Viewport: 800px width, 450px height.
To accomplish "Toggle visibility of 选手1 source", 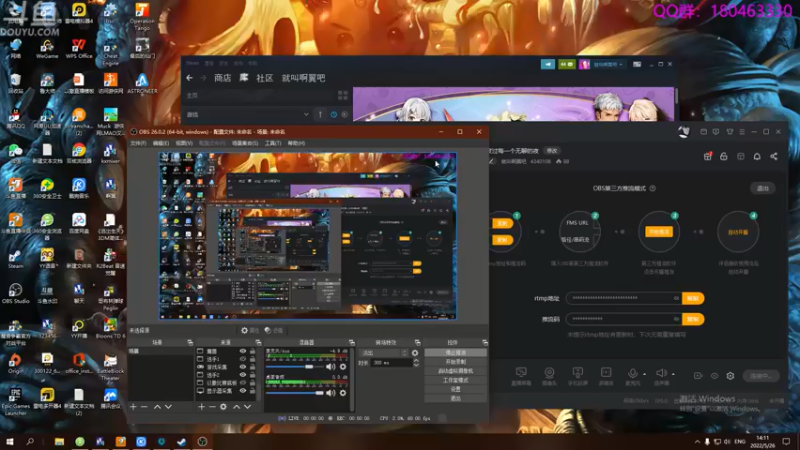I will coord(243,359).
